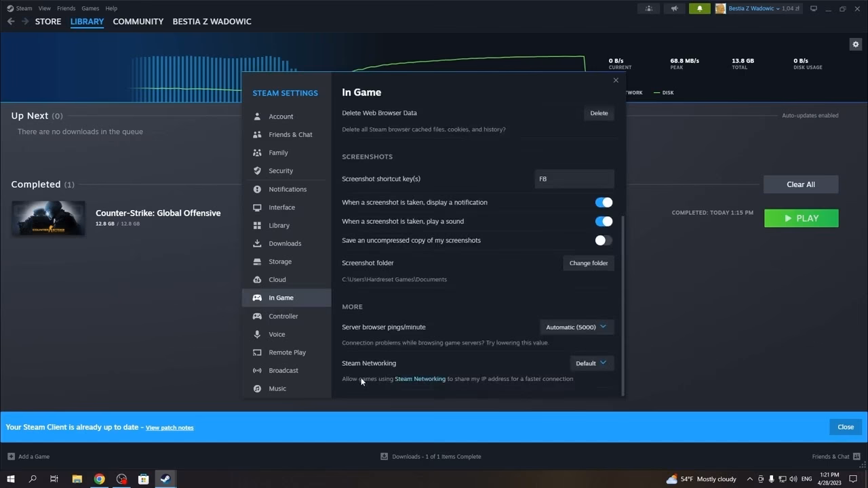Screen dimensions: 868x488
Task: Select In Game settings category
Action: click(x=286, y=298)
